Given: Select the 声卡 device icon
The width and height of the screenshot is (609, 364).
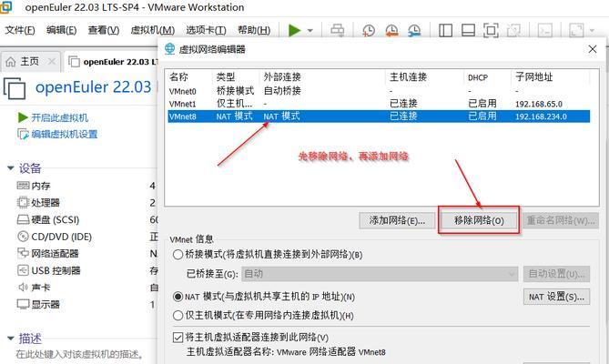Looking at the screenshot, I should [23, 288].
